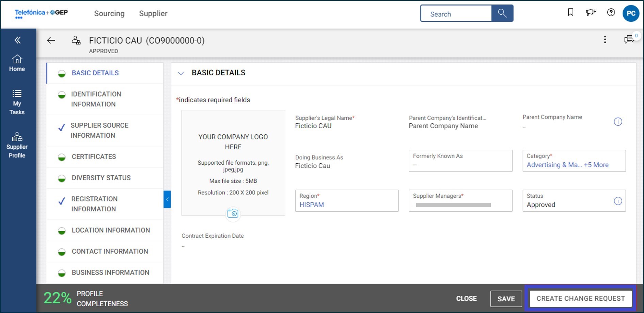The height and width of the screenshot is (313, 644).
Task: Open the bookmarks icon in the top bar
Action: click(x=571, y=12)
